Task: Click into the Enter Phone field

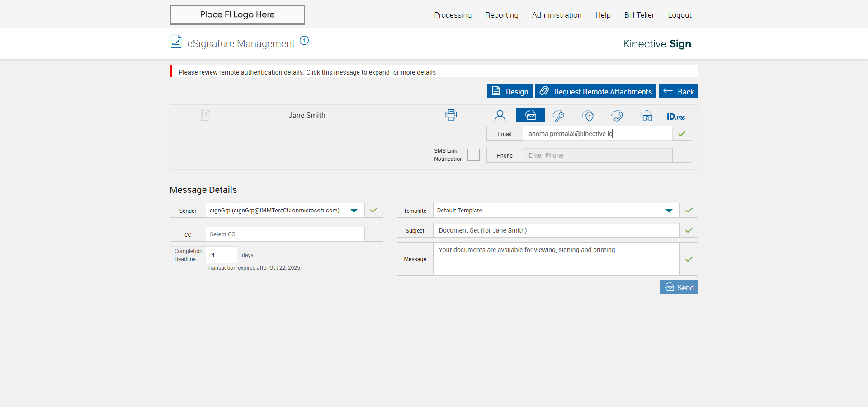Action: [x=597, y=155]
